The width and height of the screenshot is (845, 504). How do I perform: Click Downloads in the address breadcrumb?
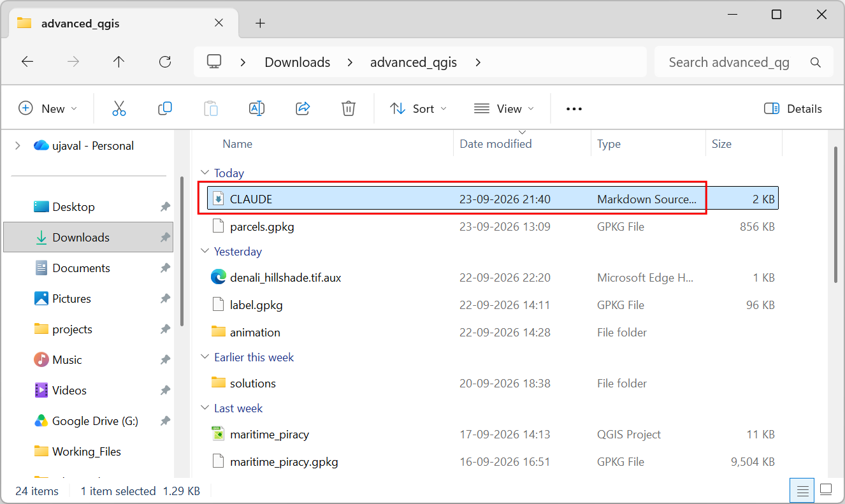(298, 62)
